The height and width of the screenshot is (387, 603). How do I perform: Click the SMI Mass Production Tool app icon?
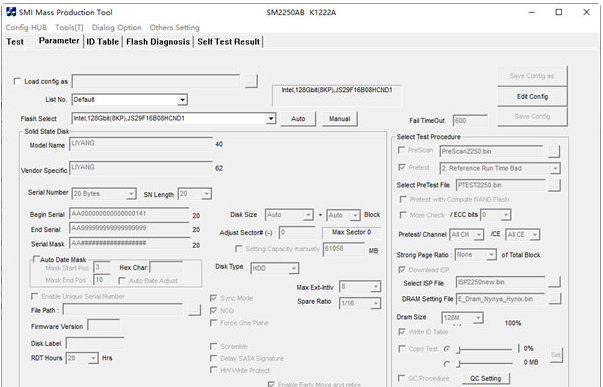(11, 12)
